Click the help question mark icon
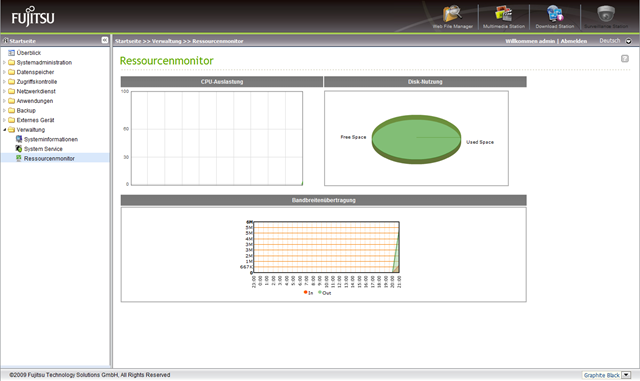 (x=624, y=59)
